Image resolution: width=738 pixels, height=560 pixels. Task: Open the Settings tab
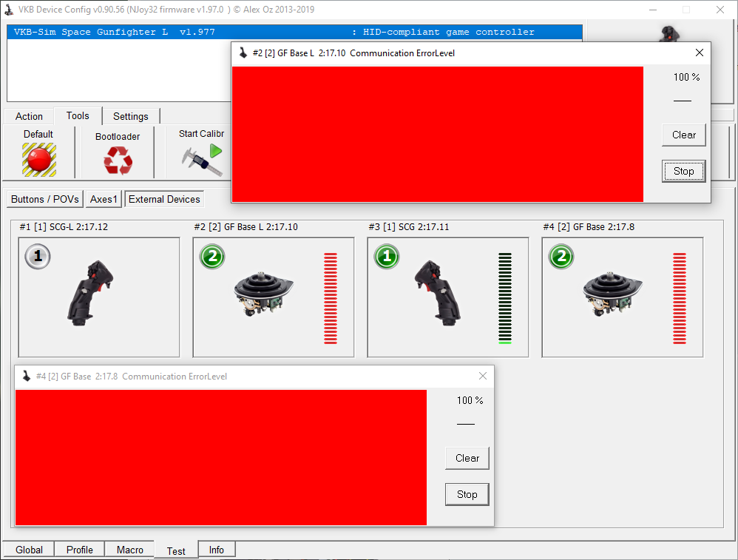point(131,116)
